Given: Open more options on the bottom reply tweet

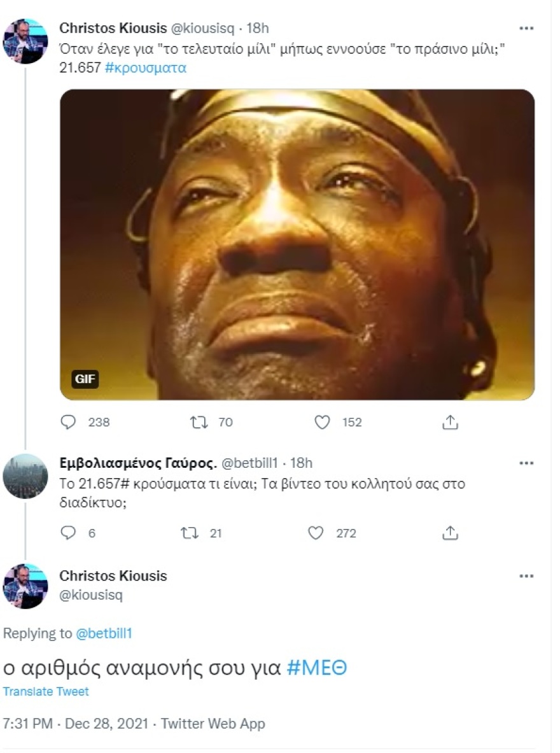Looking at the screenshot, I should (x=526, y=577).
